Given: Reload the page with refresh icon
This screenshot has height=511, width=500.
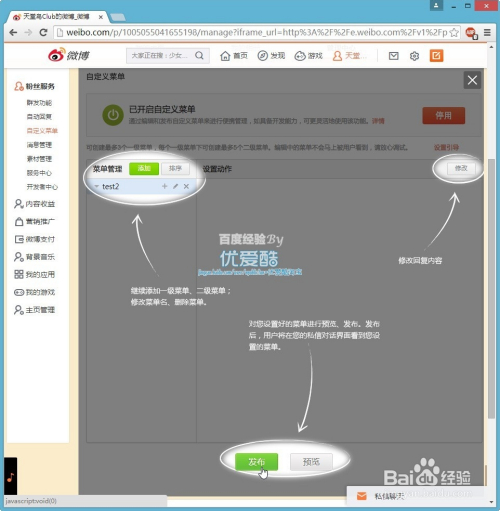Looking at the screenshot, I should point(43,32).
